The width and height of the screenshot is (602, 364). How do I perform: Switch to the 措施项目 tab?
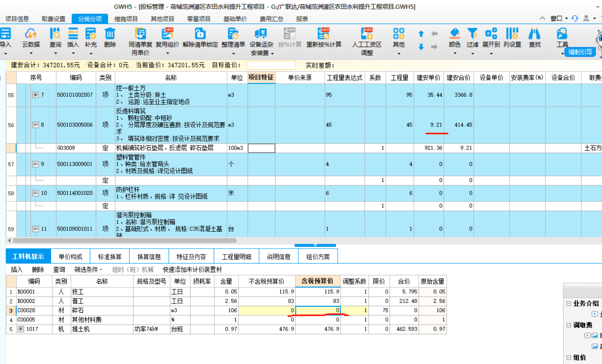coord(126,19)
